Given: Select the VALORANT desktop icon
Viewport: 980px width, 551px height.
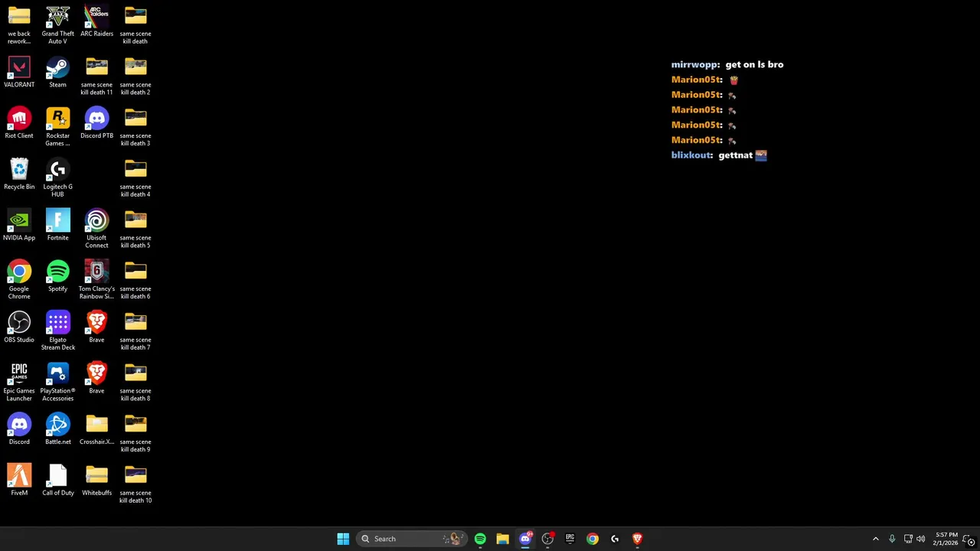Looking at the screenshot, I should coord(19,72).
